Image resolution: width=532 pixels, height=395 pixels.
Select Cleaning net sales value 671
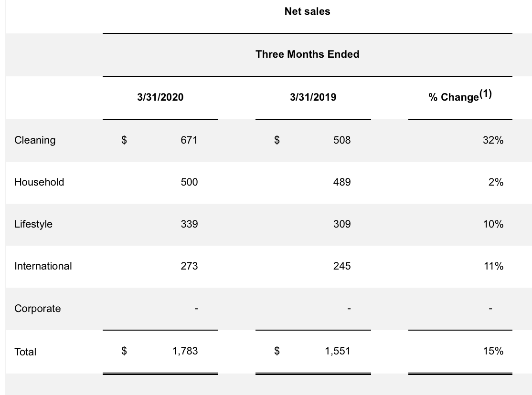tap(189, 140)
